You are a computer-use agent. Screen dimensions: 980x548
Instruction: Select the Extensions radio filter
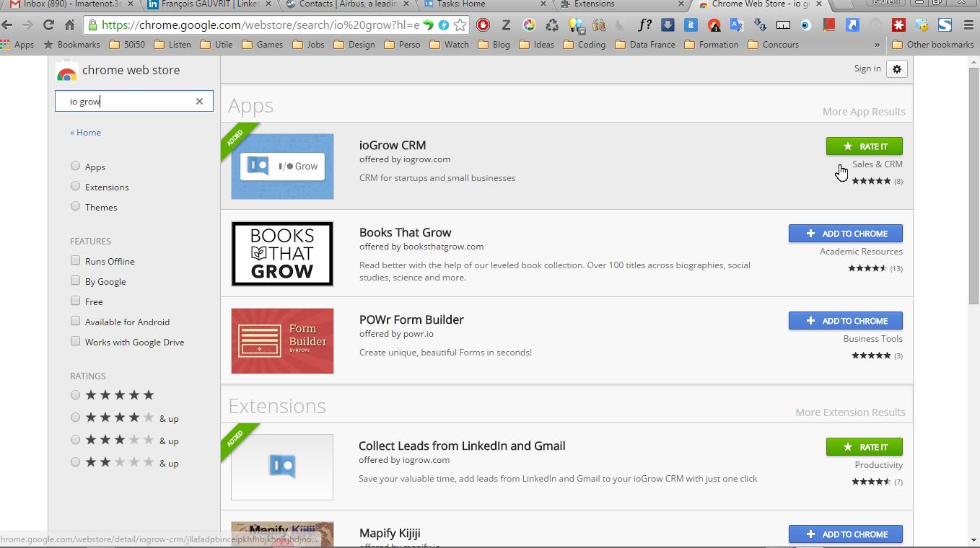(75, 187)
